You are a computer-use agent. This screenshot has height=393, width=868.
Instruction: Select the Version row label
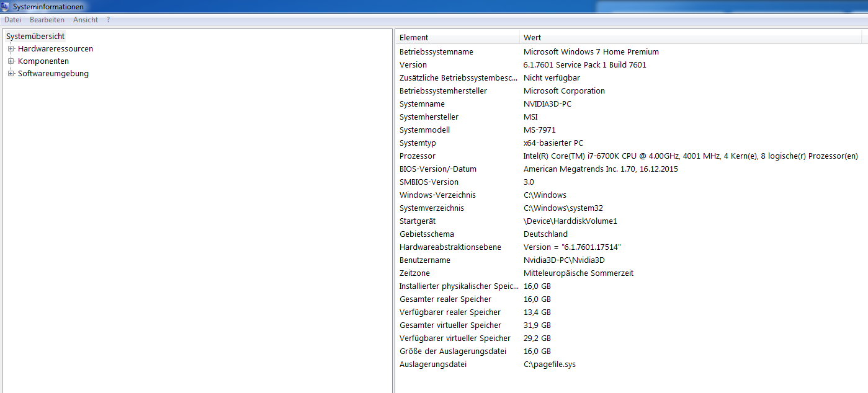(413, 65)
